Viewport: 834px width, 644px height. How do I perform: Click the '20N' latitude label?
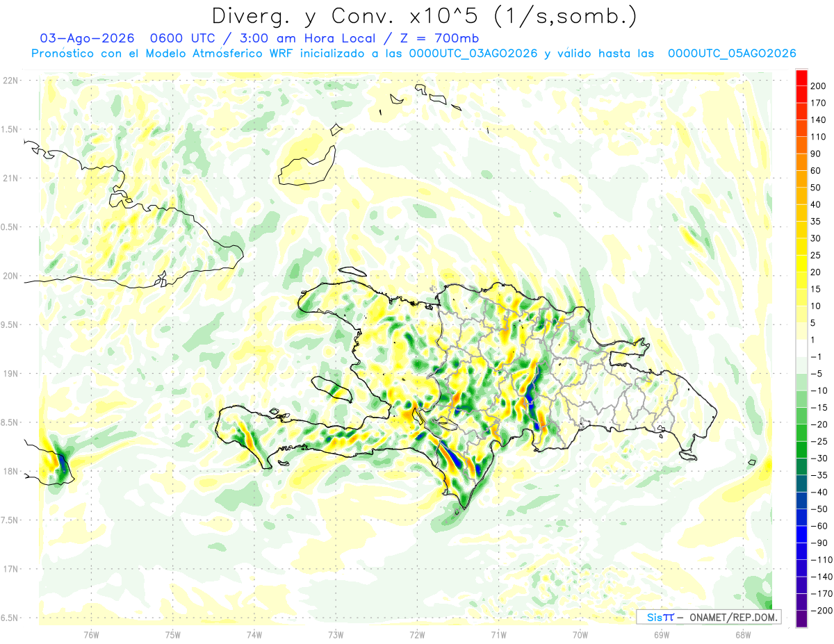click(x=10, y=276)
